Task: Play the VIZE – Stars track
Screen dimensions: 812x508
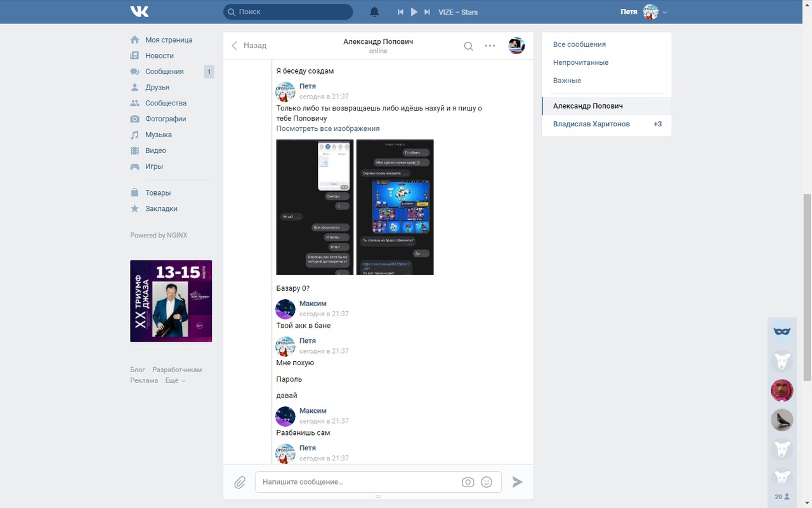Action: pyautogui.click(x=414, y=12)
